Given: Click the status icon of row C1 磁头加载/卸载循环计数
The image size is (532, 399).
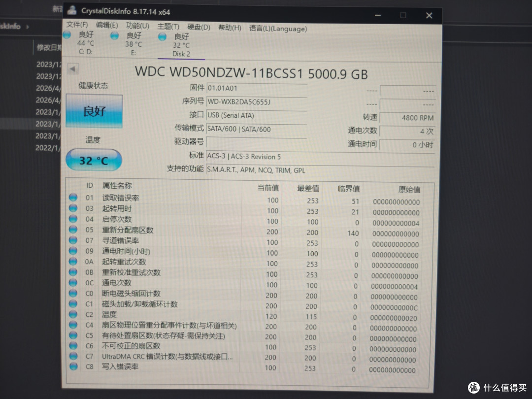Looking at the screenshot, I should 73,303.
